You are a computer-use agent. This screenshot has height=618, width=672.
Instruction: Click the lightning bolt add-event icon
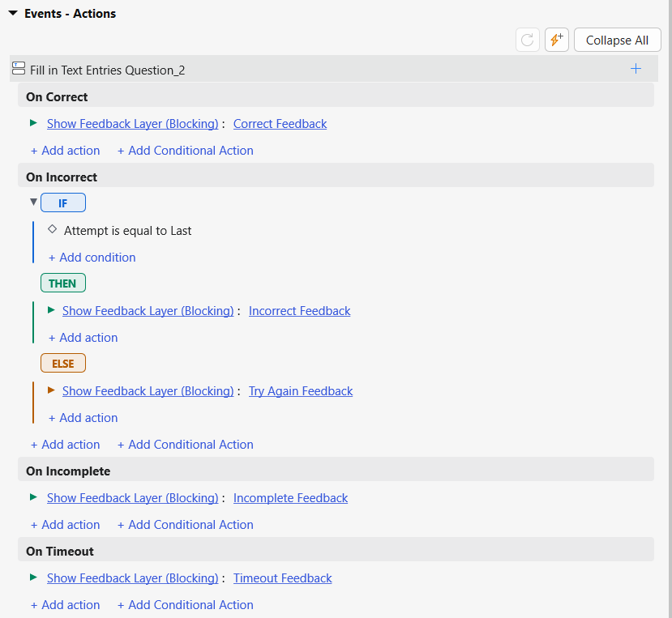[557, 40]
